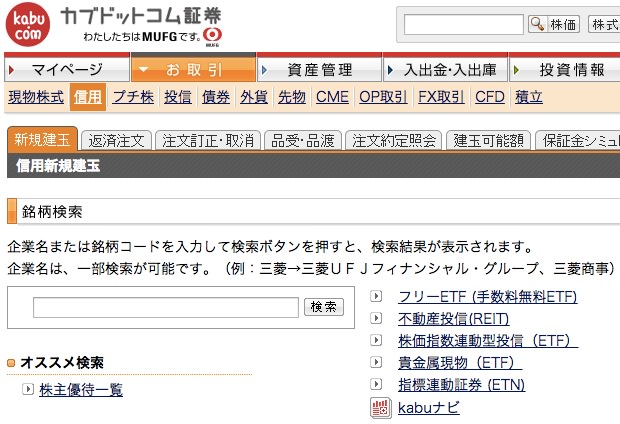620x424 pixels.
Task: Go to CFD submenu
Action: [490, 97]
